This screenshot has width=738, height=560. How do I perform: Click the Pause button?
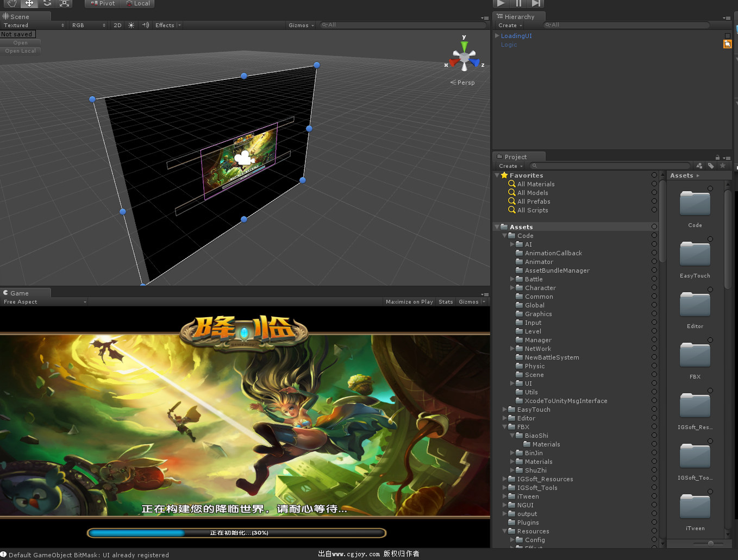click(518, 3)
